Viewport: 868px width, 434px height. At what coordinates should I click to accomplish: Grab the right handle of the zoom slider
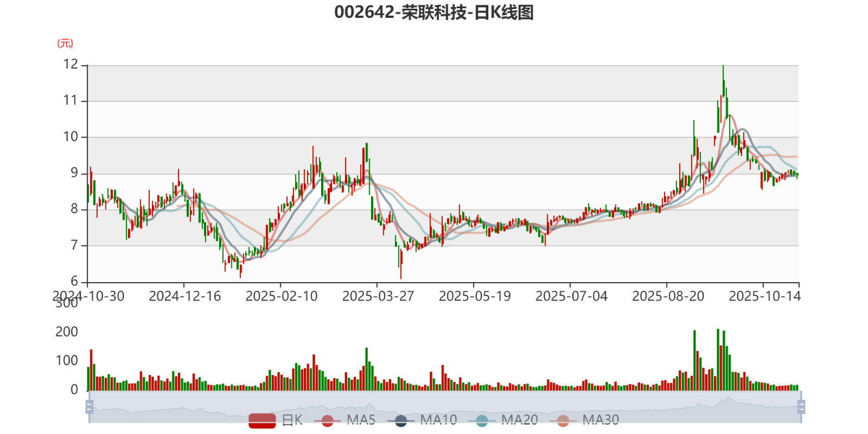click(801, 407)
